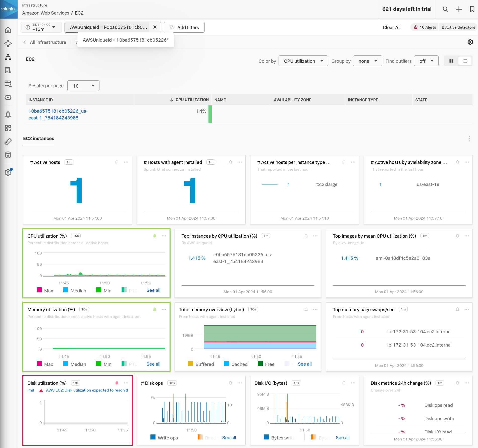Open the Group by dropdown
Viewport: 478px width, 448px height.
coord(367,61)
